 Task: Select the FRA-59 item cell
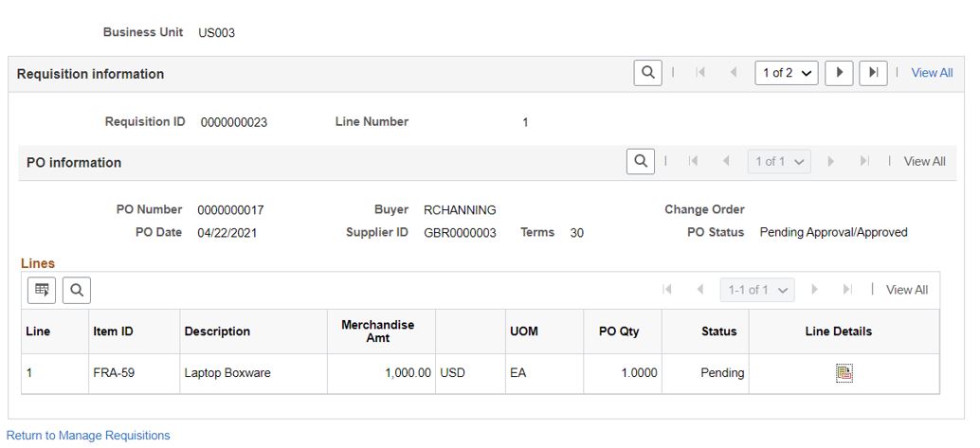(x=114, y=373)
